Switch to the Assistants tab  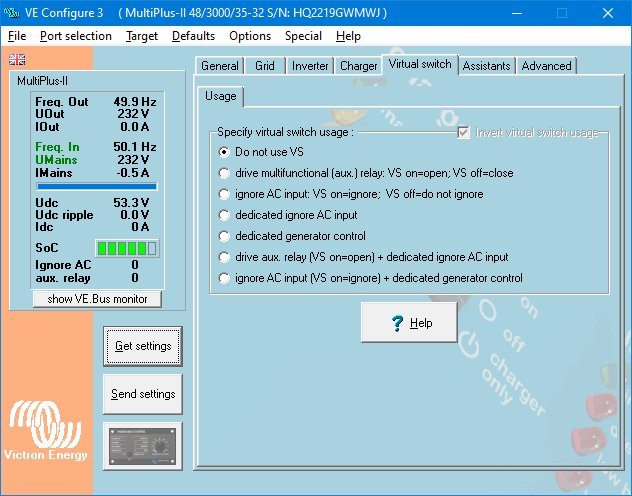click(486, 66)
